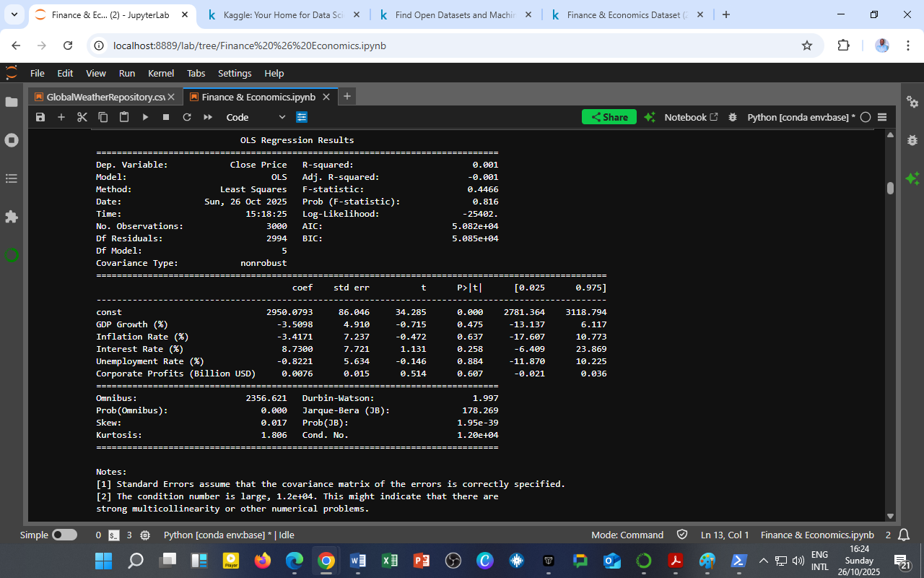Viewport: 924px width, 578px height.
Task: Run the current notebook cell
Action: pos(144,116)
